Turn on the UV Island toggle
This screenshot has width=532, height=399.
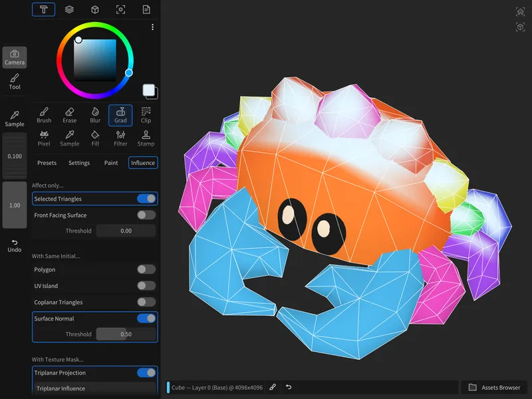click(146, 286)
